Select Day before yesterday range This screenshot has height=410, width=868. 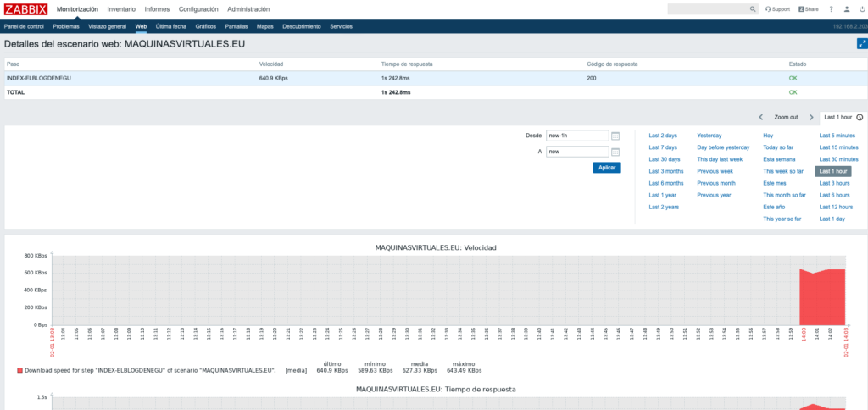click(723, 147)
